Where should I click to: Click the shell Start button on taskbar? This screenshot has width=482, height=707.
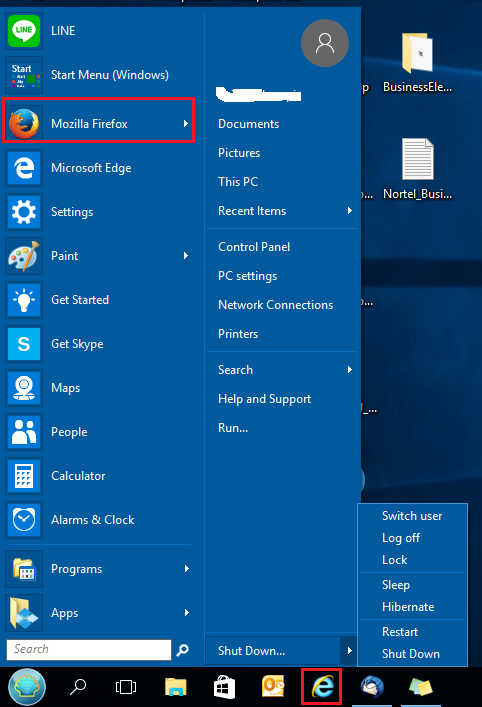point(27,687)
